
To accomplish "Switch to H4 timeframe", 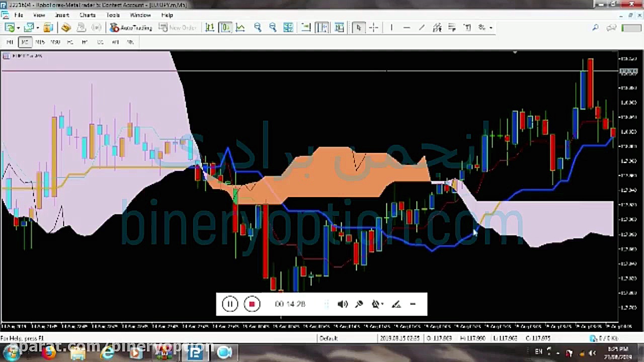I will click(x=85, y=42).
